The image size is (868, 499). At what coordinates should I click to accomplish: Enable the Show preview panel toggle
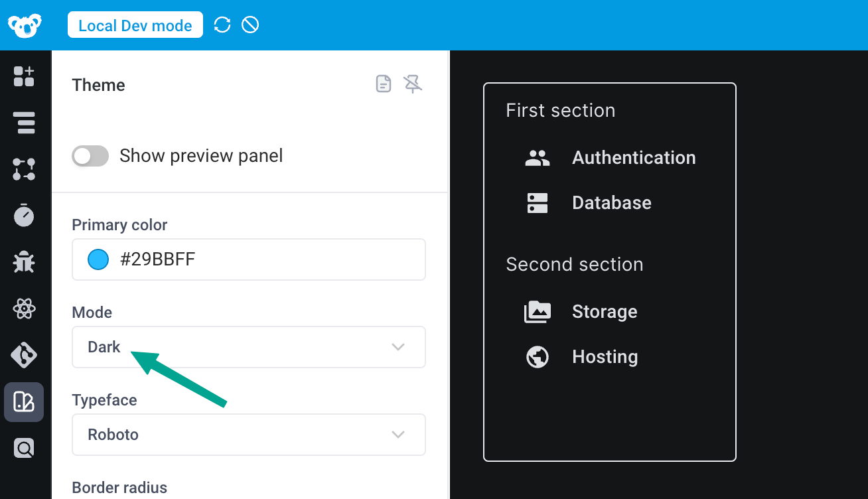(x=90, y=155)
